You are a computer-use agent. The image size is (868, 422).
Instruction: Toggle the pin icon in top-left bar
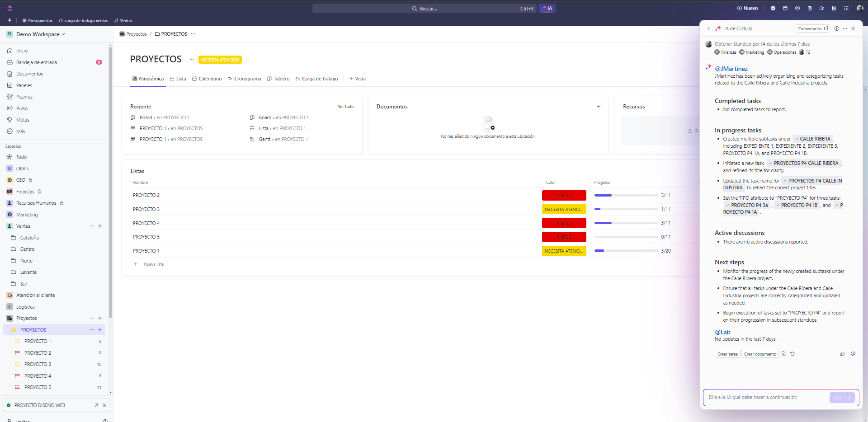(9, 20)
